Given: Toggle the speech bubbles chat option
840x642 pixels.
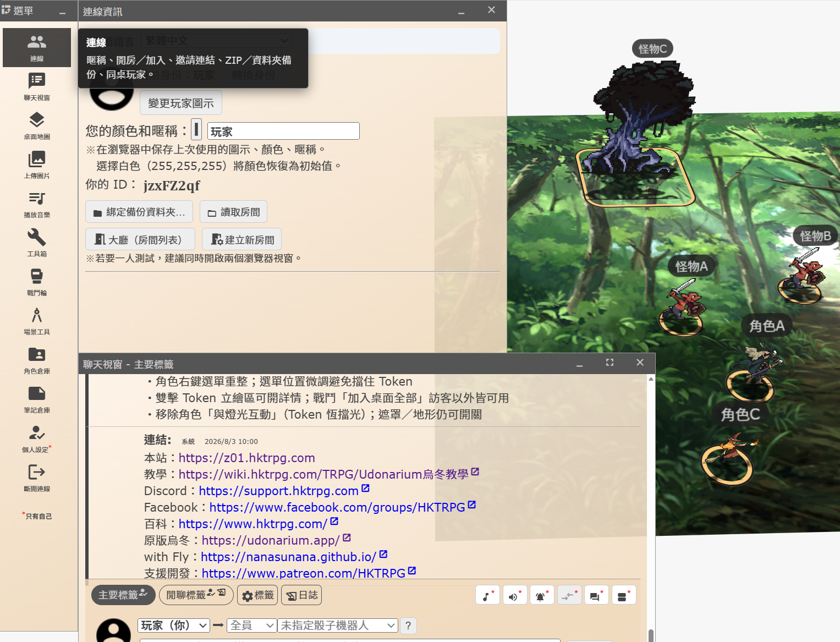Looking at the screenshot, I should pyautogui.click(x=596, y=595).
